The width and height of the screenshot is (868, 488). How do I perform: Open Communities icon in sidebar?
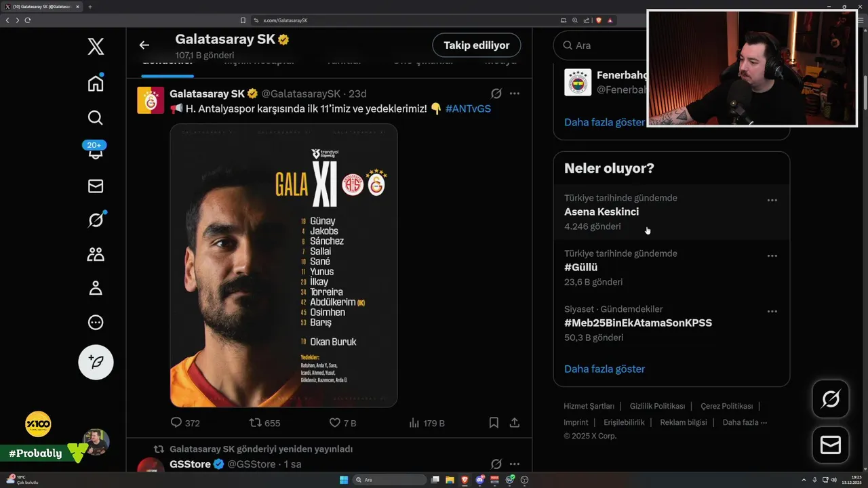tap(96, 254)
